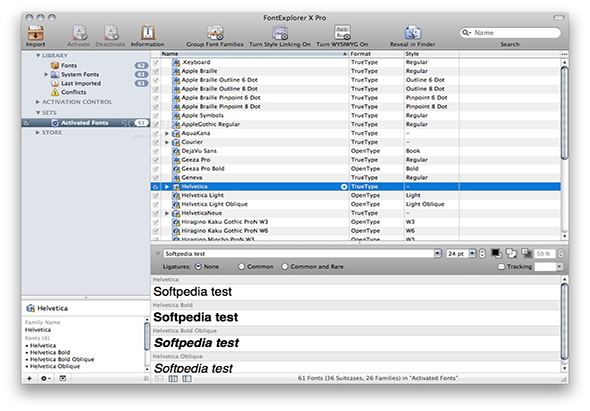Click the Name search field

511,33
